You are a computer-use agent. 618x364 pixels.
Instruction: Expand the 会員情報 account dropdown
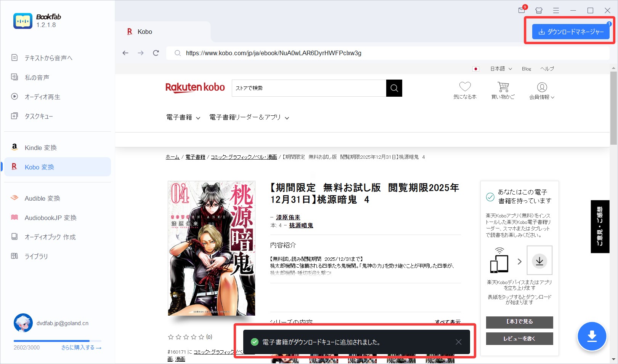542,91
